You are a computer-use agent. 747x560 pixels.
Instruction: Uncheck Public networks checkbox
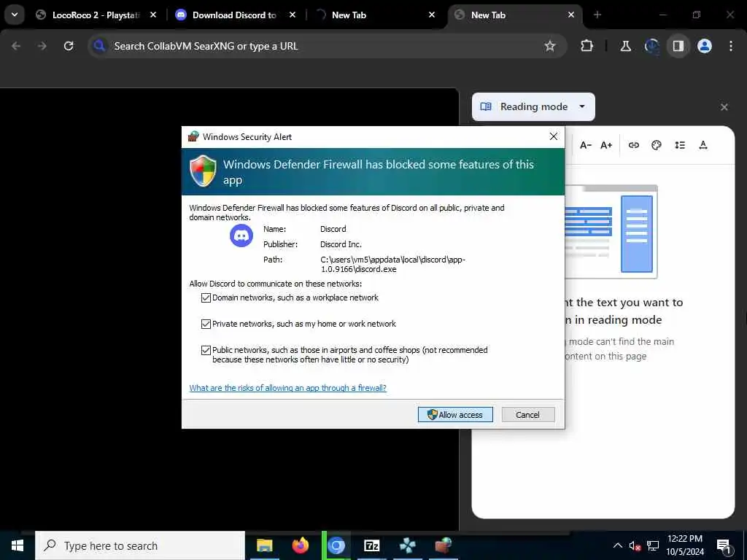[x=206, y=350]
